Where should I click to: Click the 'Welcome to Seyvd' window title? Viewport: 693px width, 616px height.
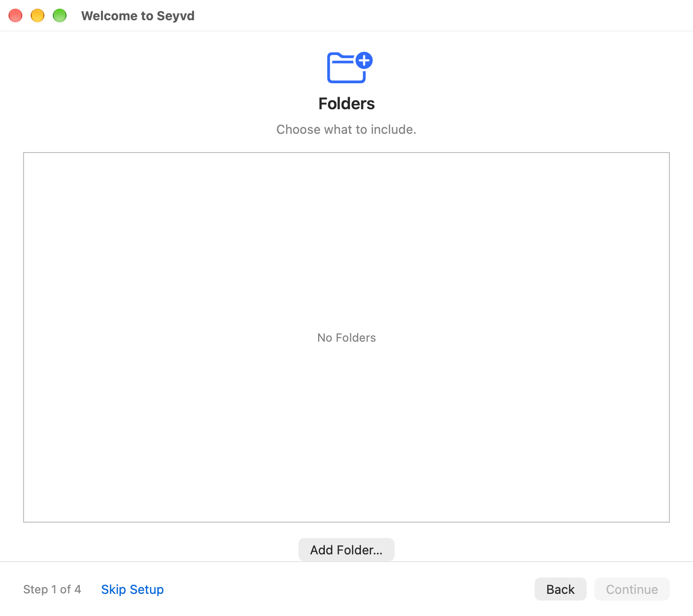[x=138, y=16]
